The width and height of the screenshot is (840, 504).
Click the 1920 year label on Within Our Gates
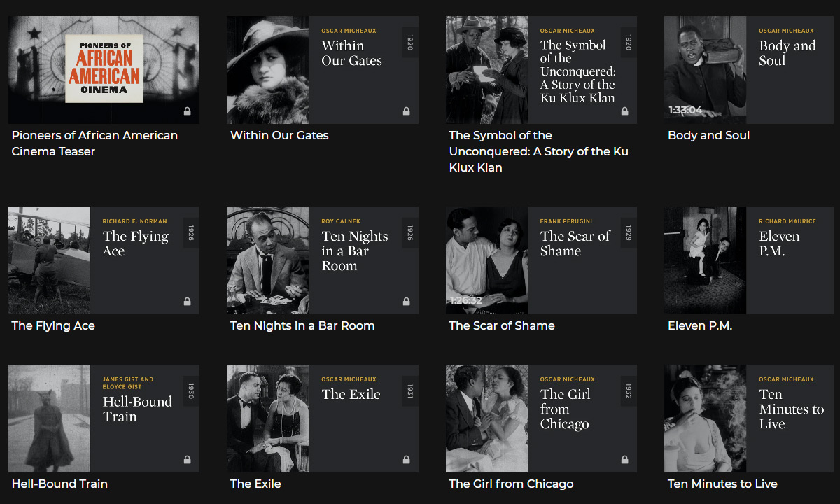pyautogui.click(x=409, y=41)
